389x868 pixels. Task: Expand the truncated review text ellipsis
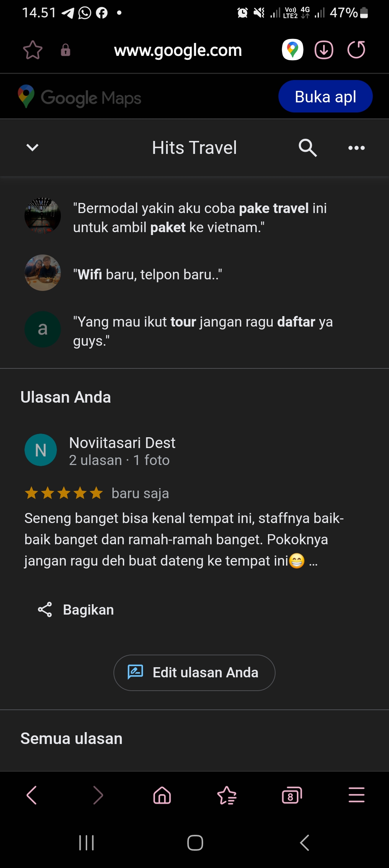tap(313, 562)
